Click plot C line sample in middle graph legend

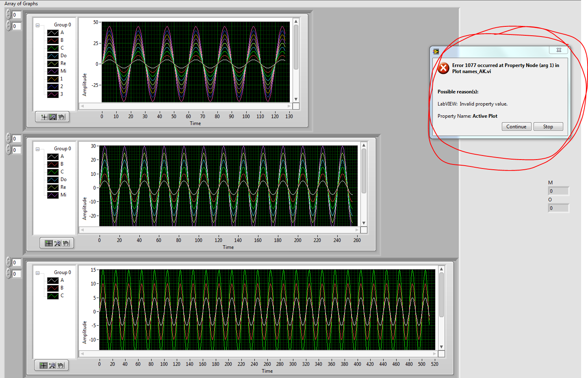(x=53, y=172)
